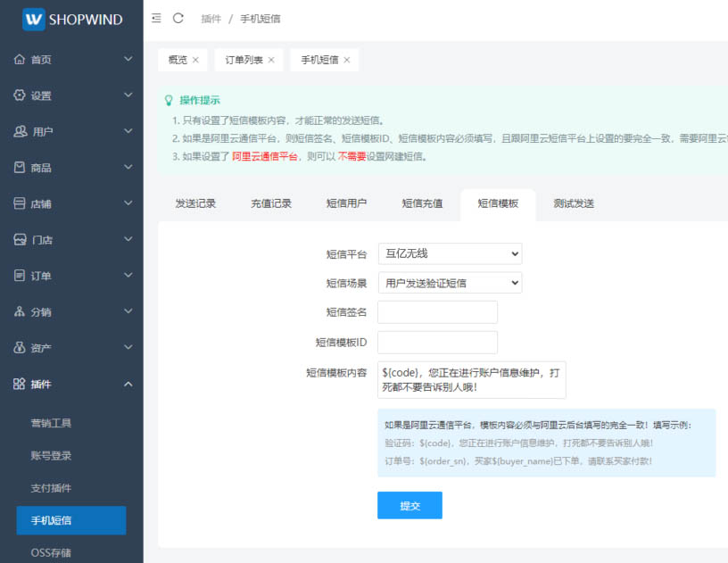Switch to the 测试发送 tab
Image resolution: width=728 pixels, height=563 pixels.
pos(573,203)
